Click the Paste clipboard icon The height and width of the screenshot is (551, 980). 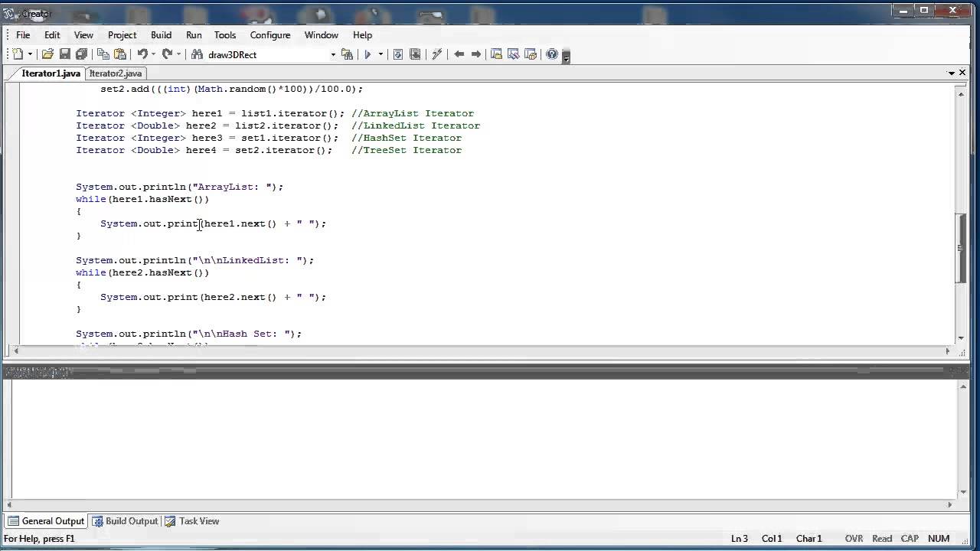120,54
